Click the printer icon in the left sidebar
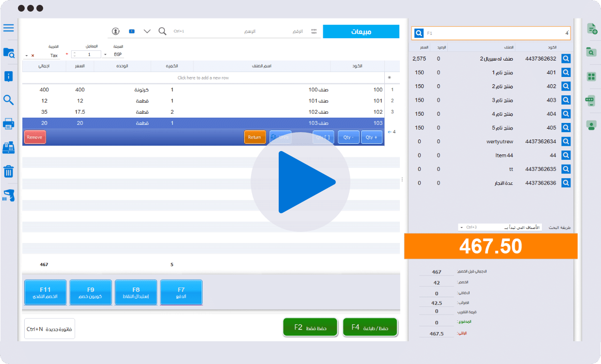 tap(8, 124)
